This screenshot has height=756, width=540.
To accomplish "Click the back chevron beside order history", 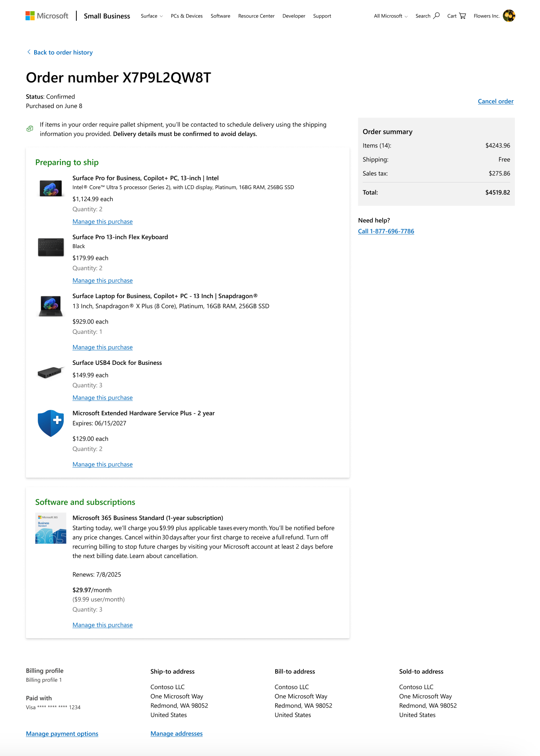I will tap(29, 52).
